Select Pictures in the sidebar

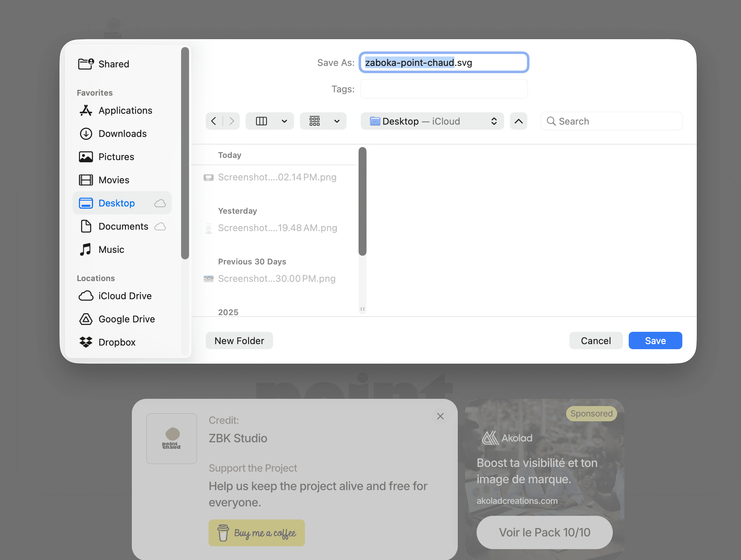[x=116, y=157]
